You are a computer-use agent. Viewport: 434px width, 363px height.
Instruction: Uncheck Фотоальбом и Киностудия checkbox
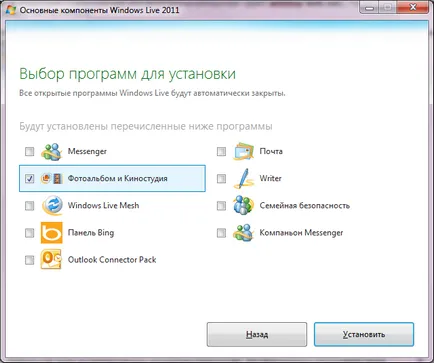point(30,179)
